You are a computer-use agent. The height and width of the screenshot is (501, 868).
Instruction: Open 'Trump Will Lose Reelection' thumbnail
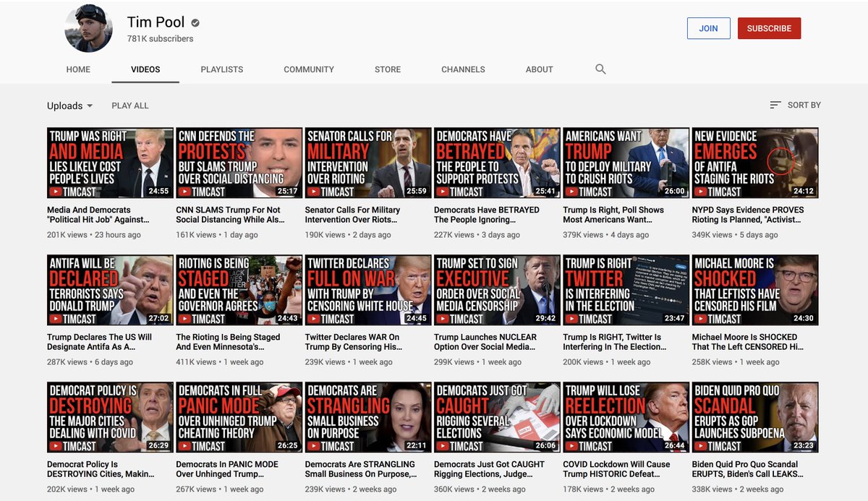tap(626, 417)
